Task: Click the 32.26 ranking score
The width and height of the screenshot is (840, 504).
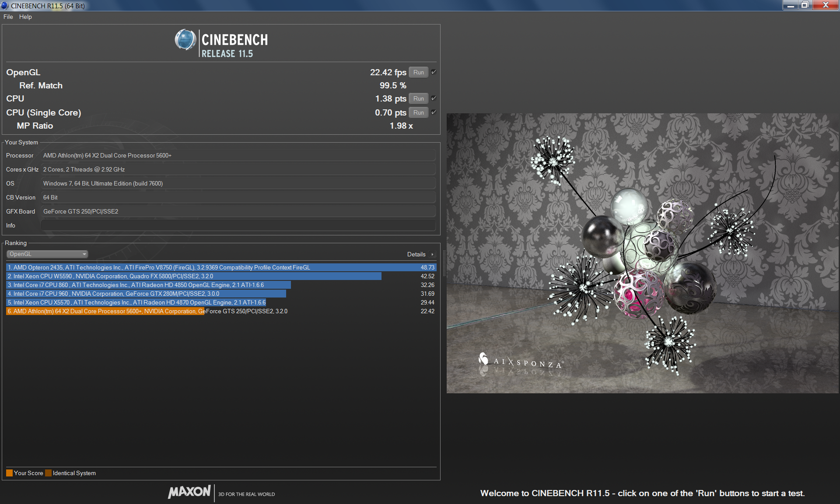Action: (427, 285)
